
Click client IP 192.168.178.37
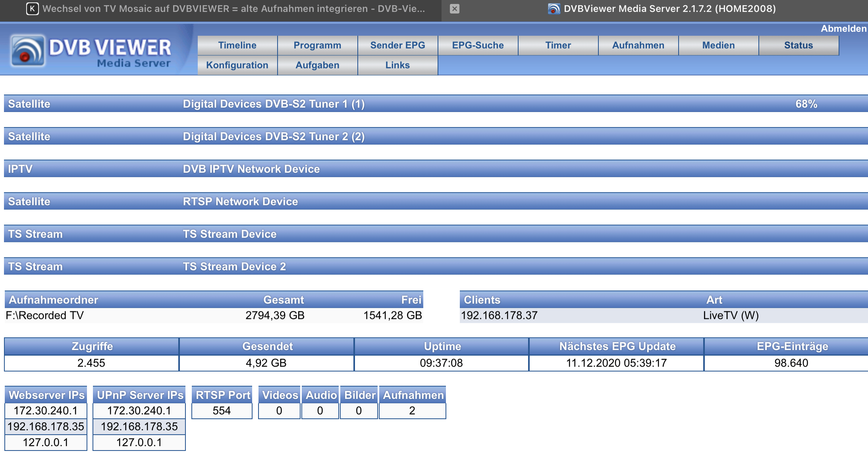(499, 315)
